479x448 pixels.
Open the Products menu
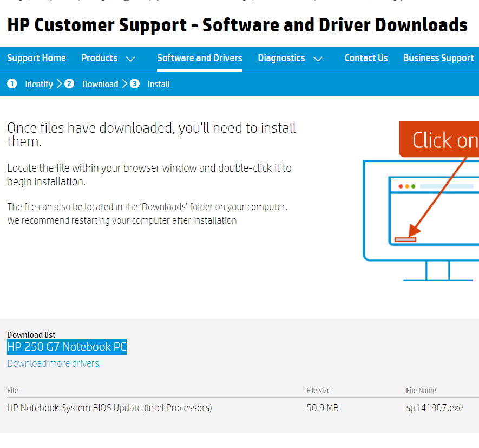pyautogui.click(x=100, y=58)
